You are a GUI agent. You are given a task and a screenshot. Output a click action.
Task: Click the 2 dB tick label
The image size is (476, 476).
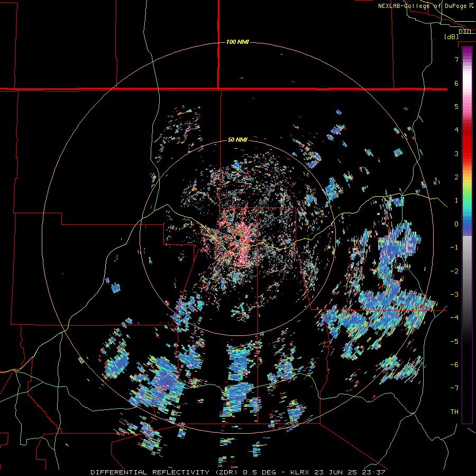pyautogui.click(x=456, y=177)
